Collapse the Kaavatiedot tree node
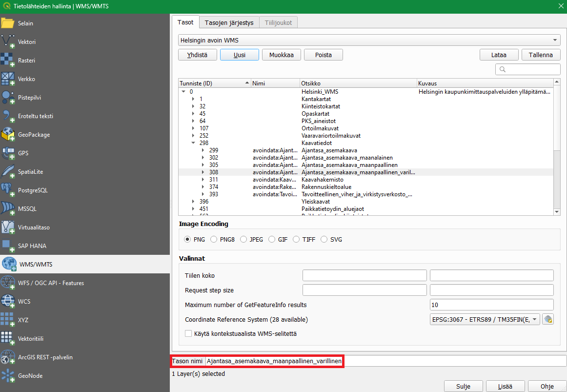567x392 pixels. (x=194, y=143)
